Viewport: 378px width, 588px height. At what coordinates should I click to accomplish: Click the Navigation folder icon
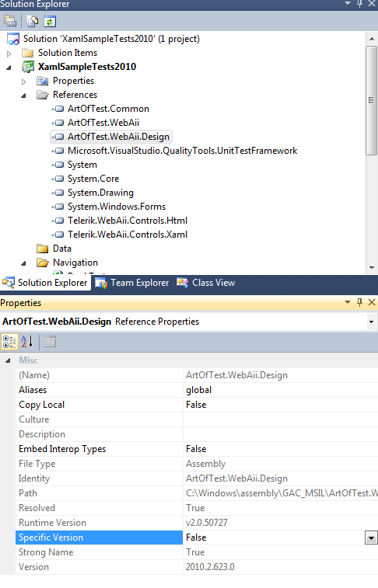pyautogui.click(x=43, y=263)
